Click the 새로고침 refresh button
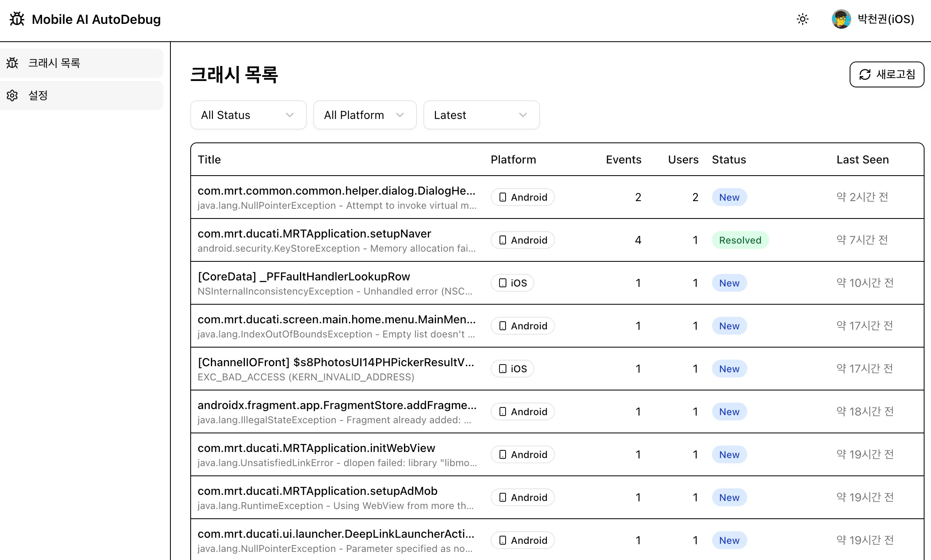Viewport: 931px width, 560px height. point(886,74)
